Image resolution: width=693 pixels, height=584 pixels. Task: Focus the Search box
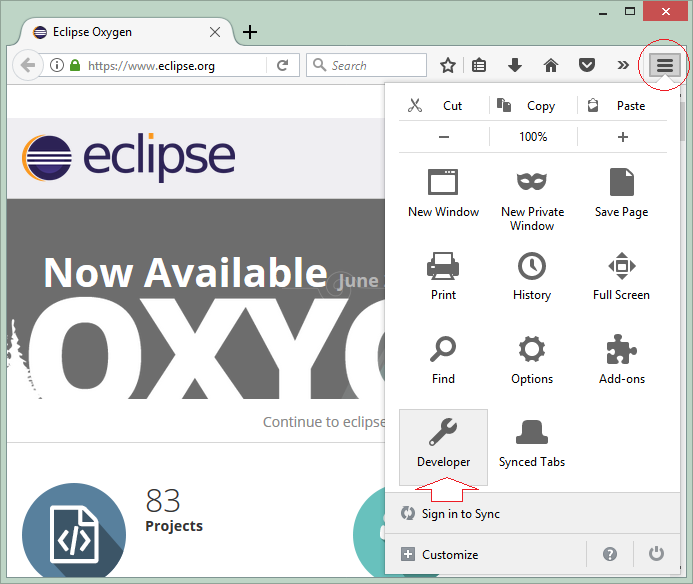pos(366,65)
